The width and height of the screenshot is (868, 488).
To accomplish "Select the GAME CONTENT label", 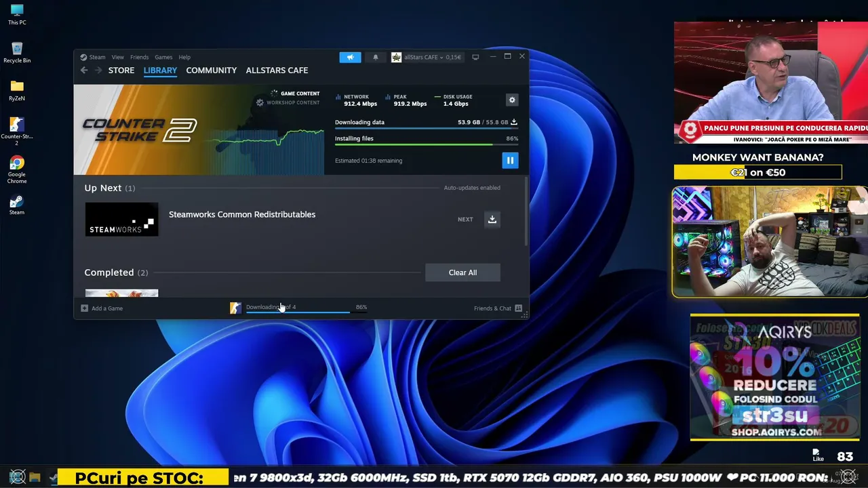I will point(300,94).
